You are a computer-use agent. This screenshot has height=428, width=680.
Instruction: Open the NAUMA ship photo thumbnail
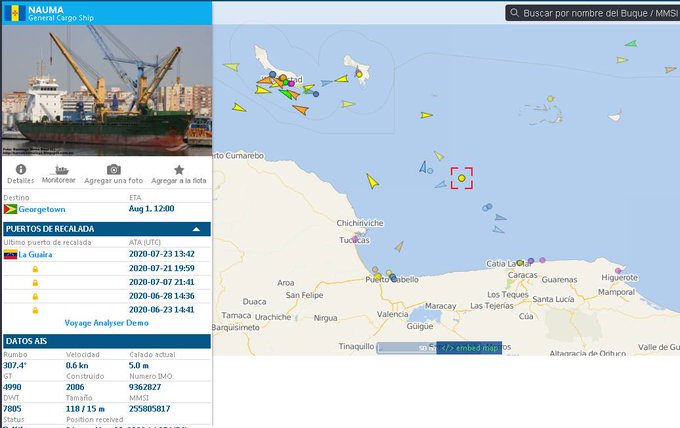(107, 90)
